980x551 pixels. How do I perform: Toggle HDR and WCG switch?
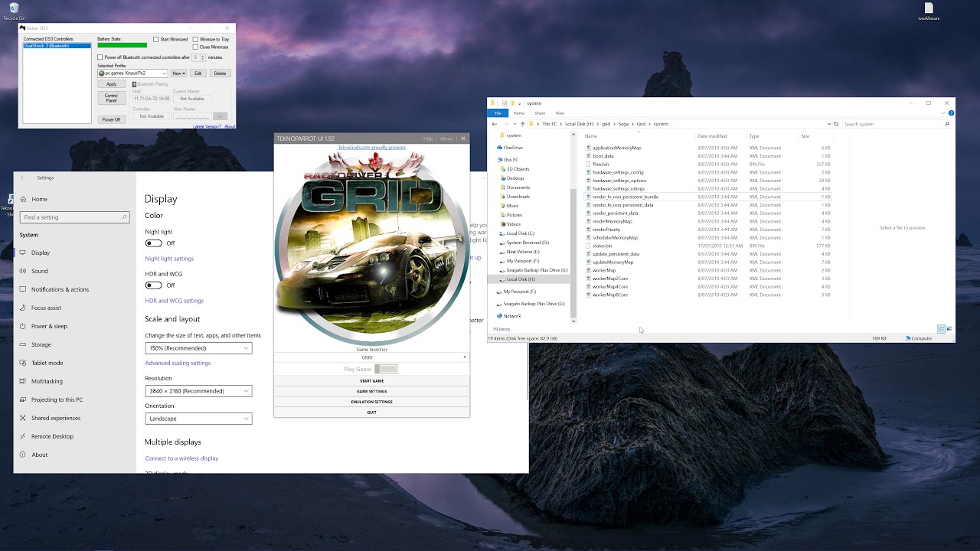pos(154,285)
